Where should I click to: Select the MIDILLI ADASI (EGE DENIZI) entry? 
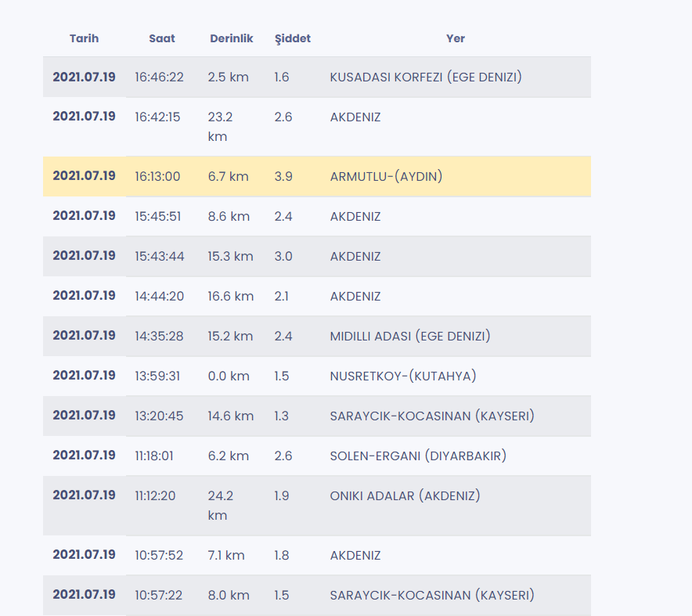tap(410, 336)
